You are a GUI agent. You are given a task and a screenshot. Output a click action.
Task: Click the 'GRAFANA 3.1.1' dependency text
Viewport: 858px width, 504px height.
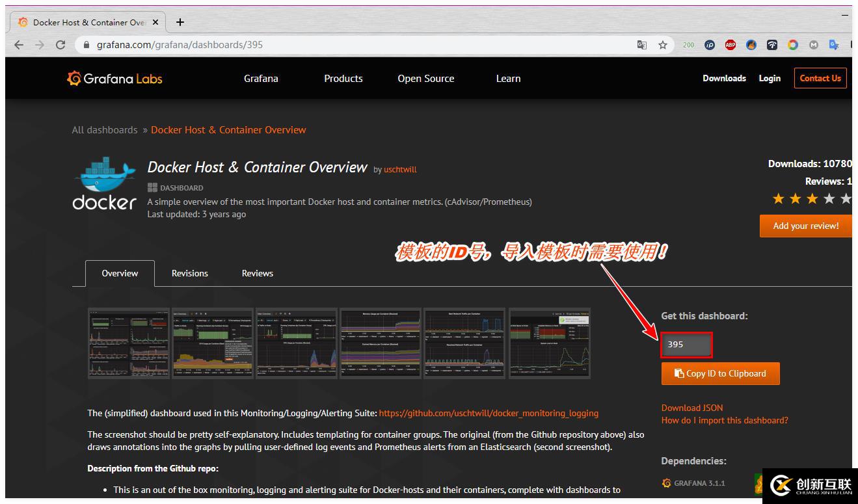pos(699,483)
